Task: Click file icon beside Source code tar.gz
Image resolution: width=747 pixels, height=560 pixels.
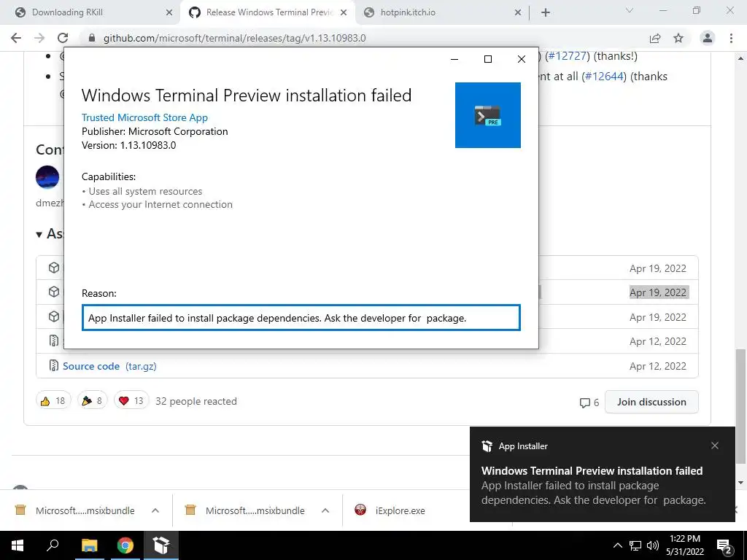Action: pos(54,366)
